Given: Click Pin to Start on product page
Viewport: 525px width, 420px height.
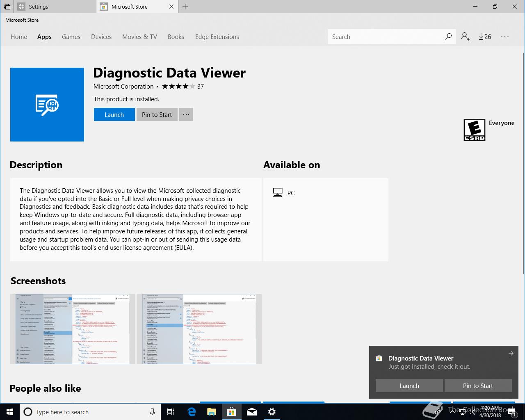Looking at the screenshot, I should (157, 114).
